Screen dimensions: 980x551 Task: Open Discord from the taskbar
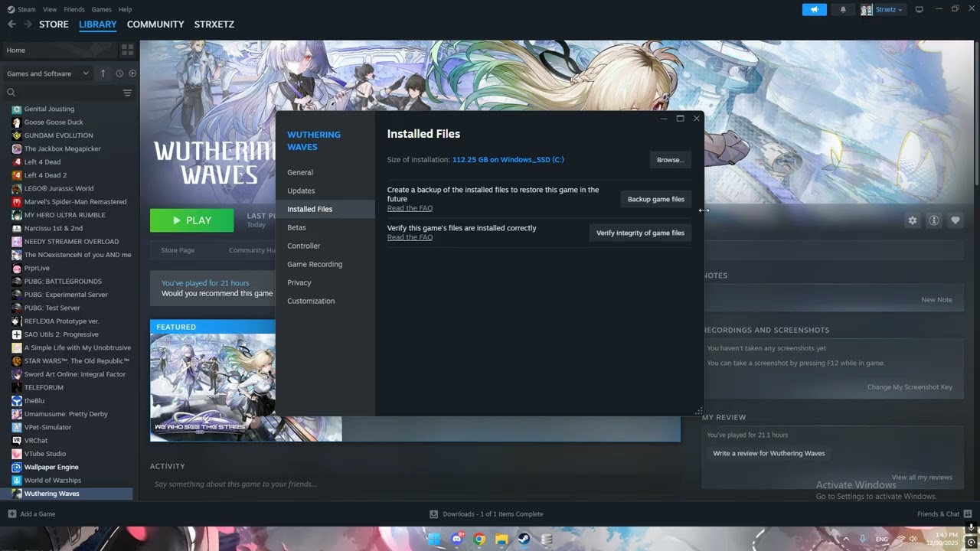(x=457, y=539)
